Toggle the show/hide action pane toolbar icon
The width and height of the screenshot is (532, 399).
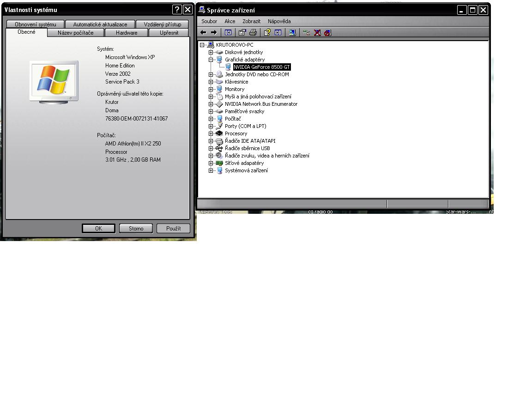pyautogui.click(x=278, y=33)
